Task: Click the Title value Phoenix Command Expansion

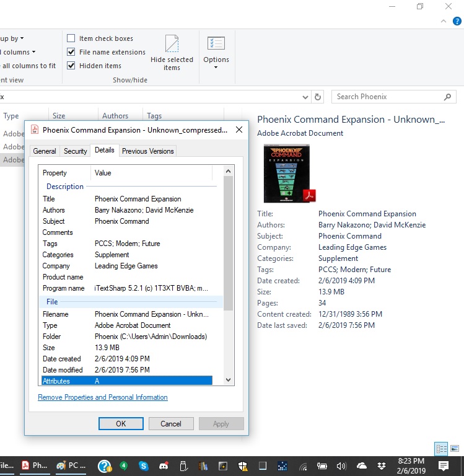Action: (x=138, y=199)
